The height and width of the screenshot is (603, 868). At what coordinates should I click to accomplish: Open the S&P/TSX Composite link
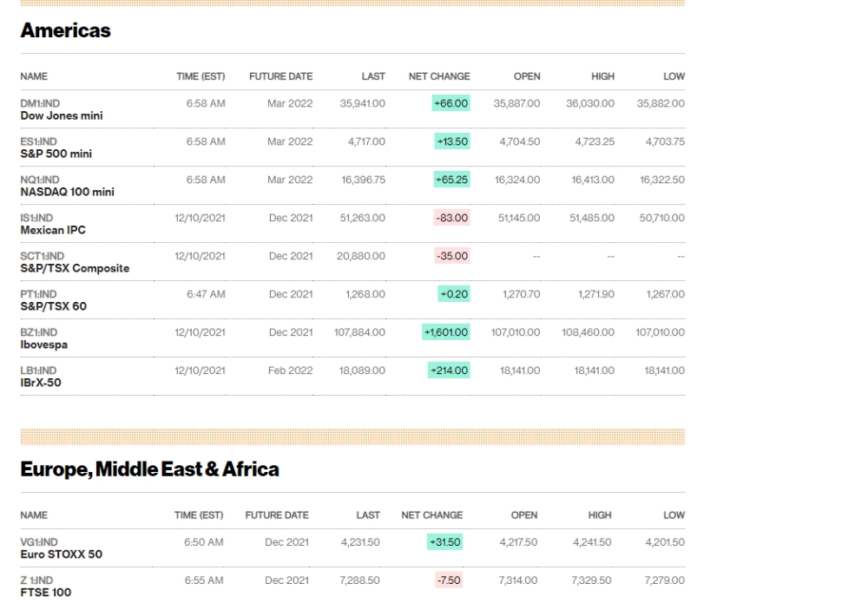pyautogui.click(x=75, y=268)
